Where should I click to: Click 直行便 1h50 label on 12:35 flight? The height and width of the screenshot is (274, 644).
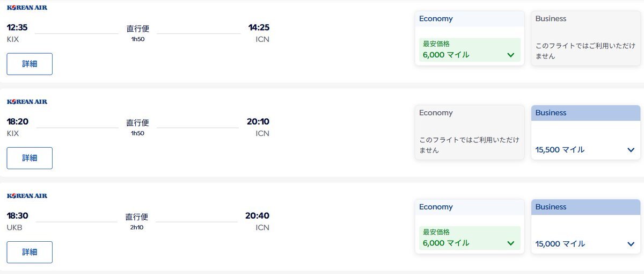click(137, 33)
